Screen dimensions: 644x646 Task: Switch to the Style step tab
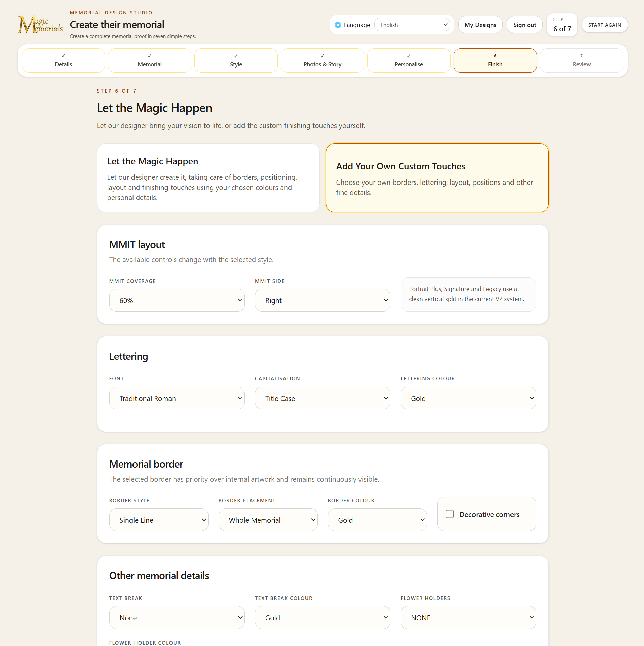(236, 60)
